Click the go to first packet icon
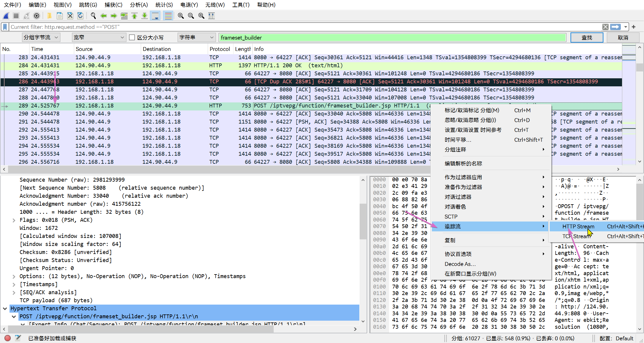 pyautogui.click(x=134, y=16)
